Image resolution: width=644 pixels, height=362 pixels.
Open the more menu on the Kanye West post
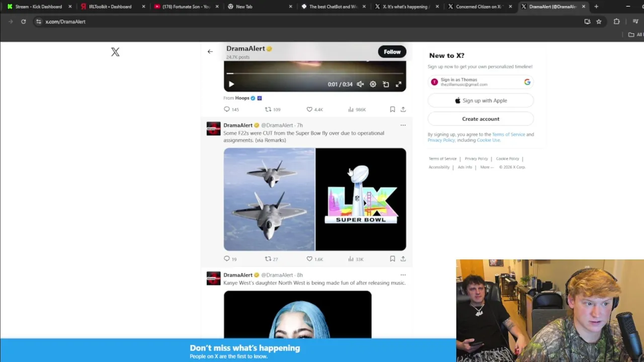[x=403, y=275]
